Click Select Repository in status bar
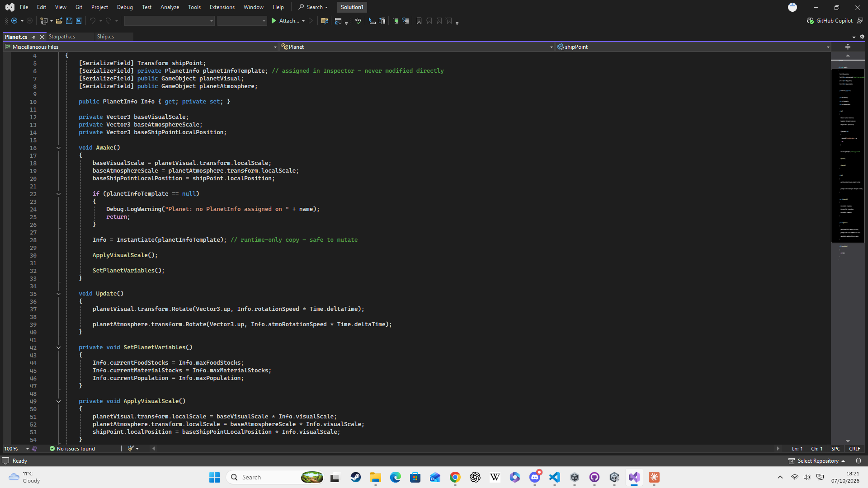This screenshot has width=868, height=488. click(817, 461)
